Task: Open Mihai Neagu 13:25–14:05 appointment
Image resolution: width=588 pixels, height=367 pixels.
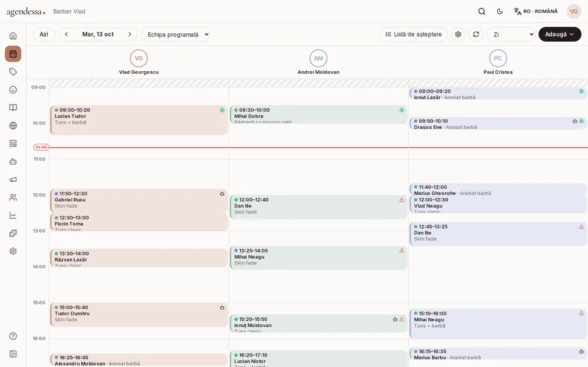Action: (319, 258)
